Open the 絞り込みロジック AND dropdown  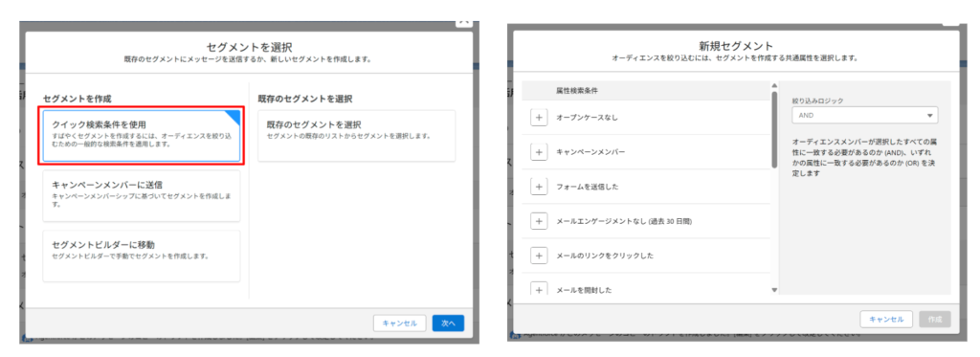(x=865, y=115)
